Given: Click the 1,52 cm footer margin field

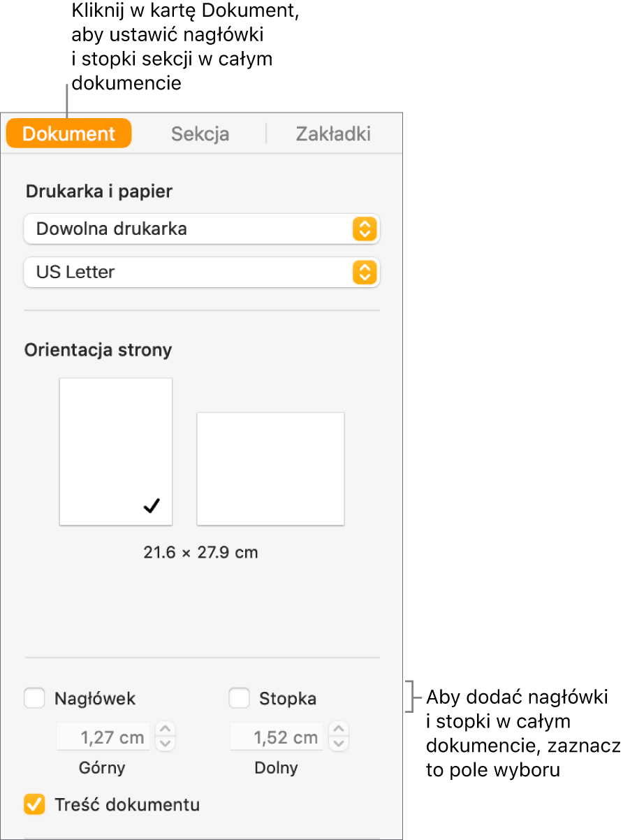Looking at the screenshot, I should [277, 737].
